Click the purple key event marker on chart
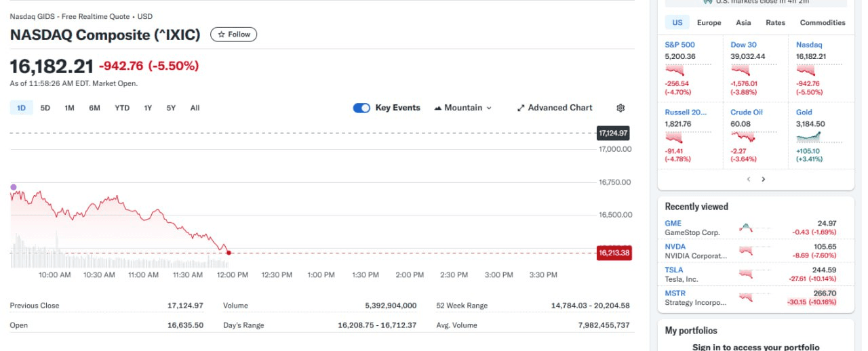Screen dimensions: 868x351 point(13,187)
